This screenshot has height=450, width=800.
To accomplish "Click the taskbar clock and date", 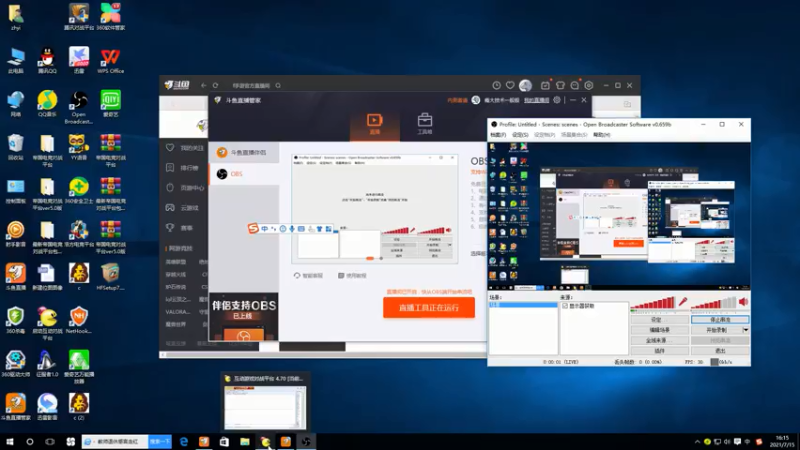I will 782,442.
